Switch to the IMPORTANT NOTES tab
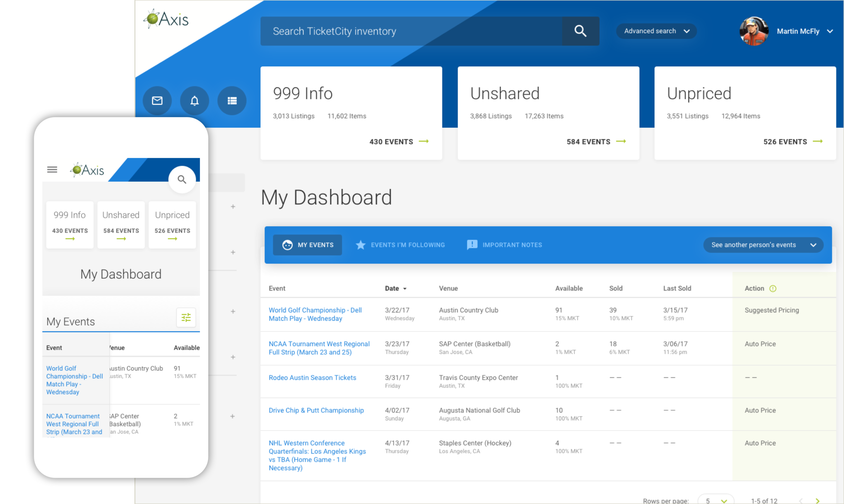This screenshot has width=844, height=504. coord(505,245)
